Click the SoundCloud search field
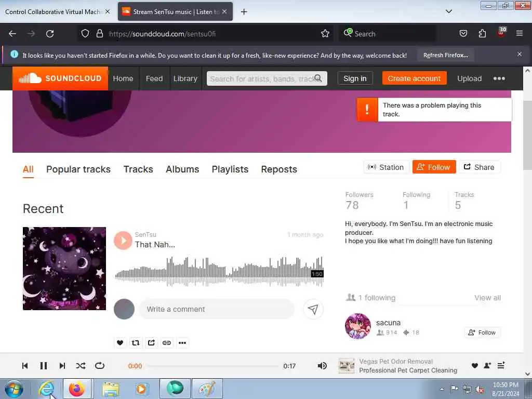The image size is (532, 399). (267, 78)
